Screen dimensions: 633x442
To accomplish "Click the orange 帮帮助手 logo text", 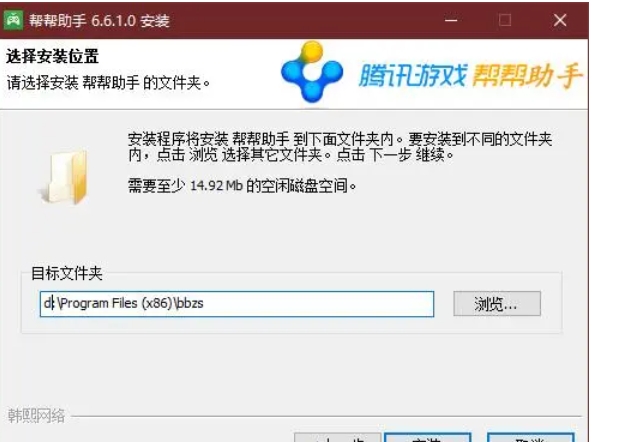I will [x=527, y=75].
